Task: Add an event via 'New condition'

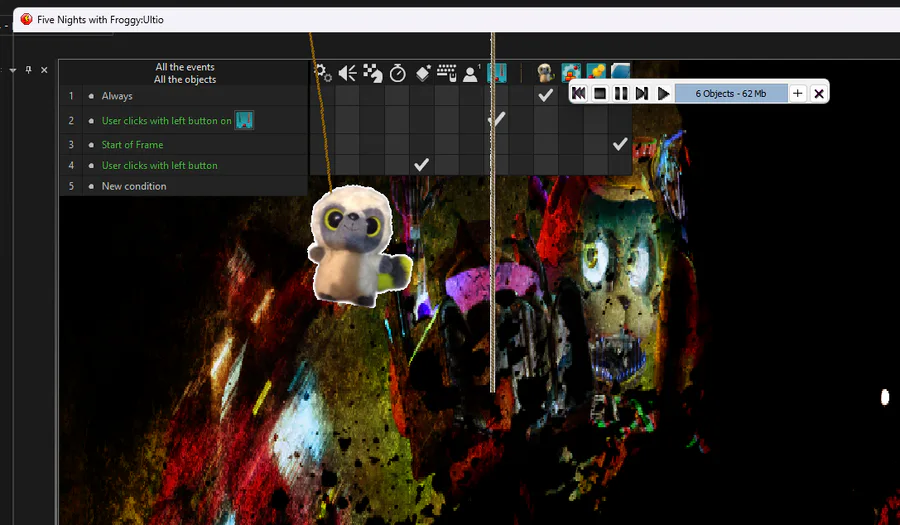Action: click(134, 186)
